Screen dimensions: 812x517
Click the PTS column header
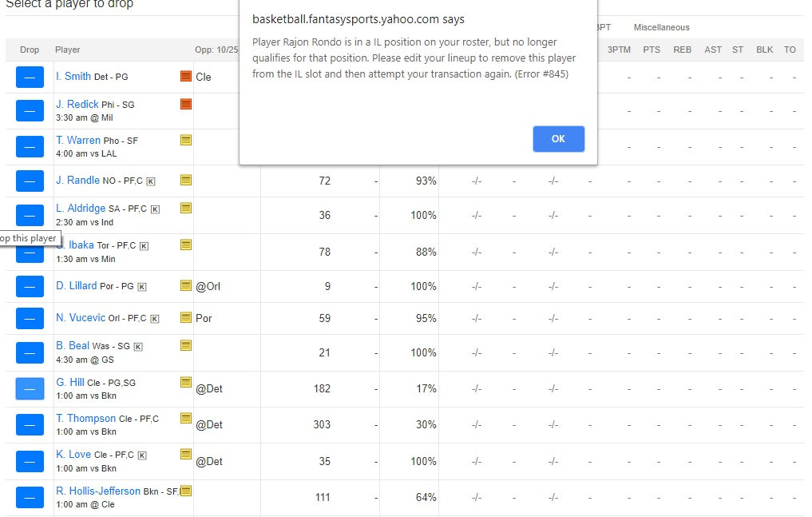tap(652, 50)
